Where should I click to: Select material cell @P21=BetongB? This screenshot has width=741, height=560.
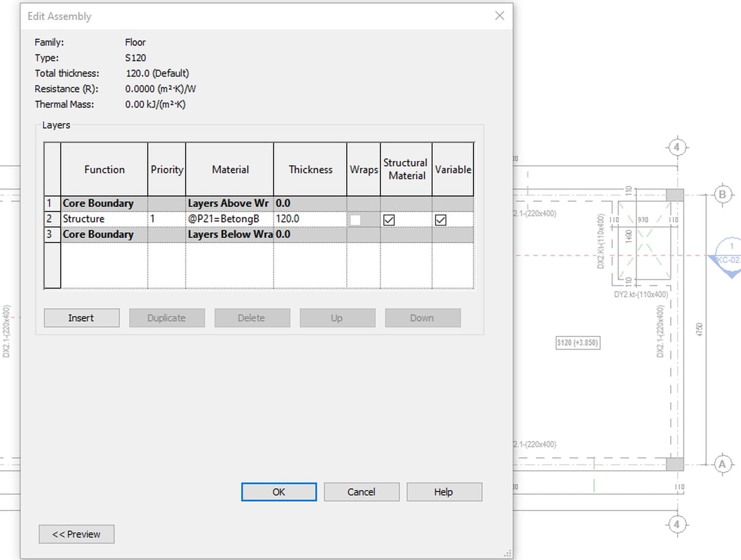230,219
